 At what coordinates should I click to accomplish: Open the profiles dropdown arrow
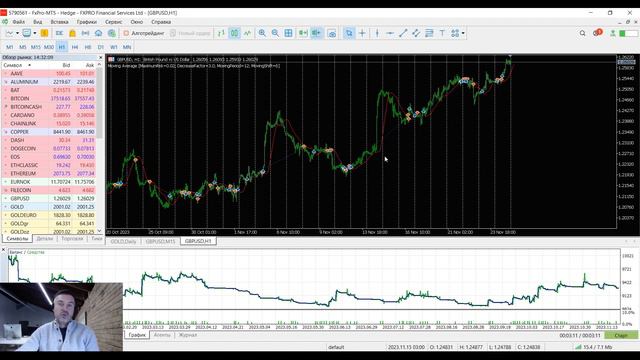point(35,33)
